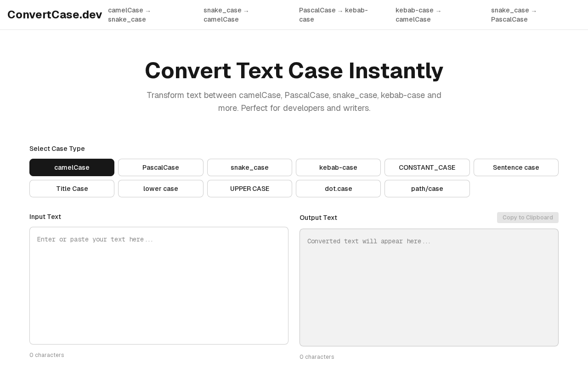Select the PascalCase case type
Screen dimensions: 588x368
coord(161,167)
